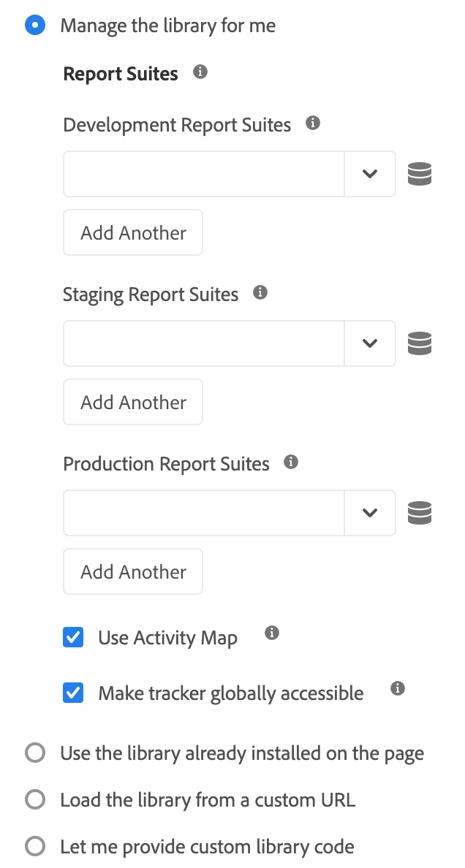Expand the Staging Report Suites dropdown

pyautogui.click(x=370, y=343)
